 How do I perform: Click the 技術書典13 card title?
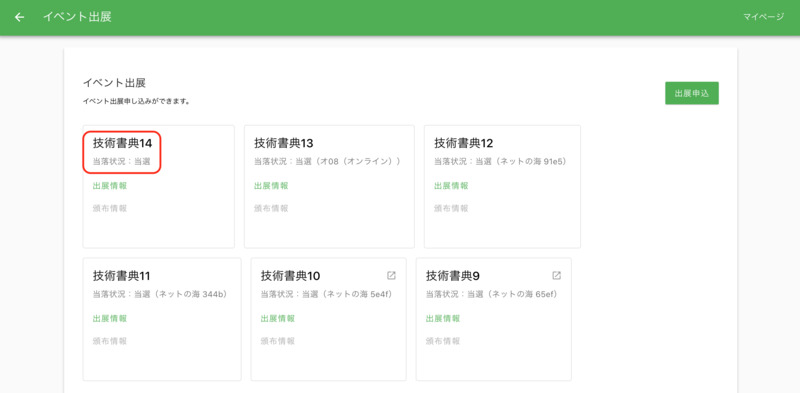tap(284, 143)
